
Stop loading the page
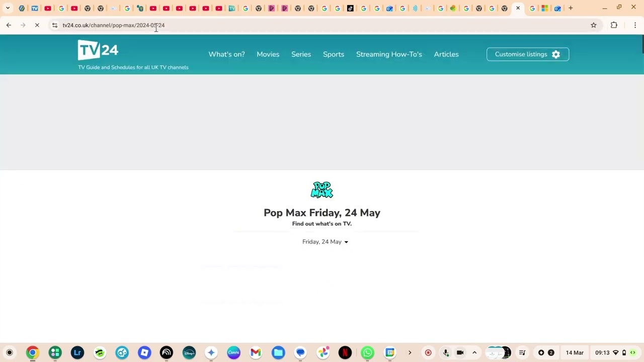[37, 25]
